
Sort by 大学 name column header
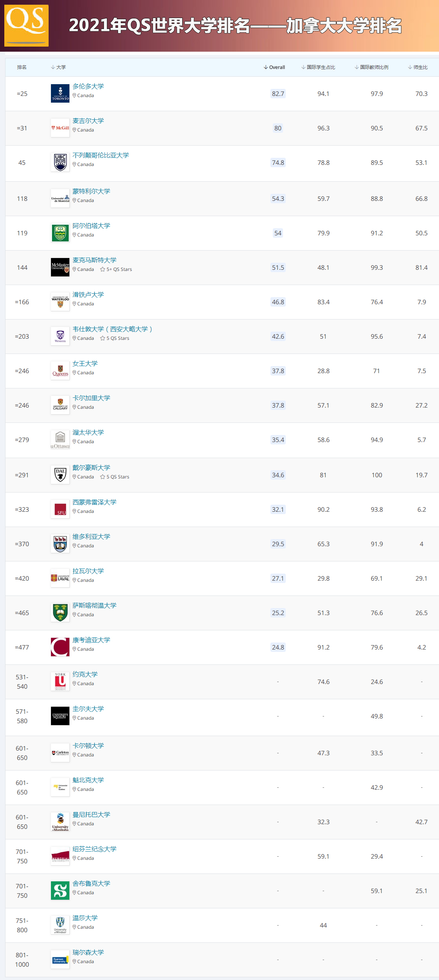pyautogui.click(x=58, y=67)
